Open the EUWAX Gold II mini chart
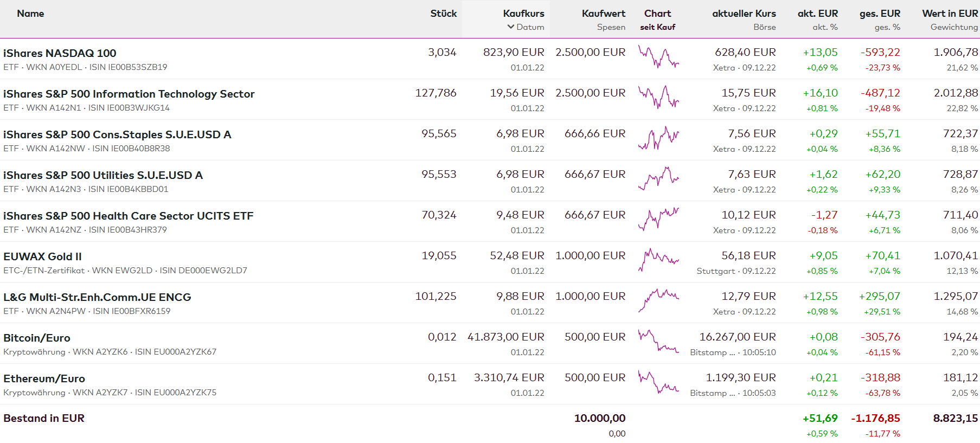 (658, 260)
